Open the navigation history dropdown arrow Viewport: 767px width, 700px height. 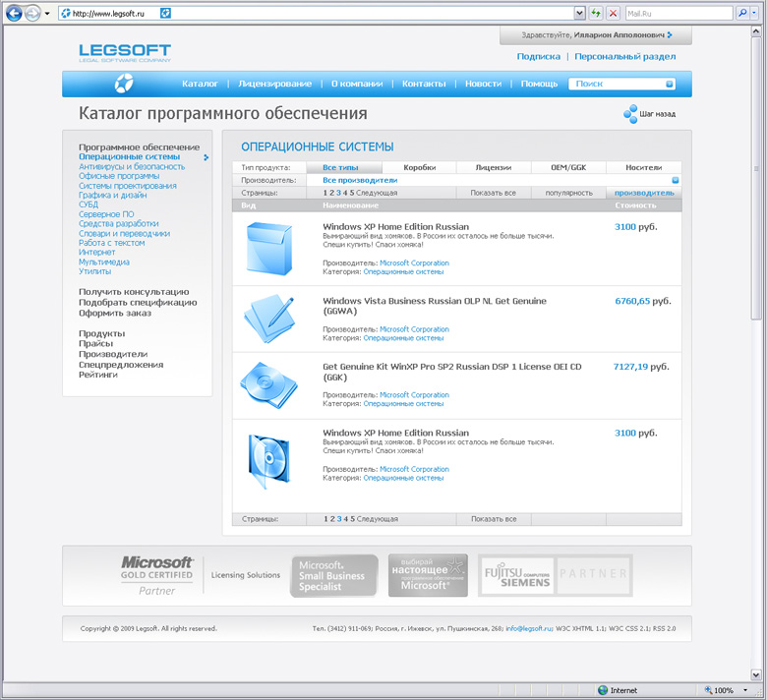pyautogui.click(x=47, y=14)
